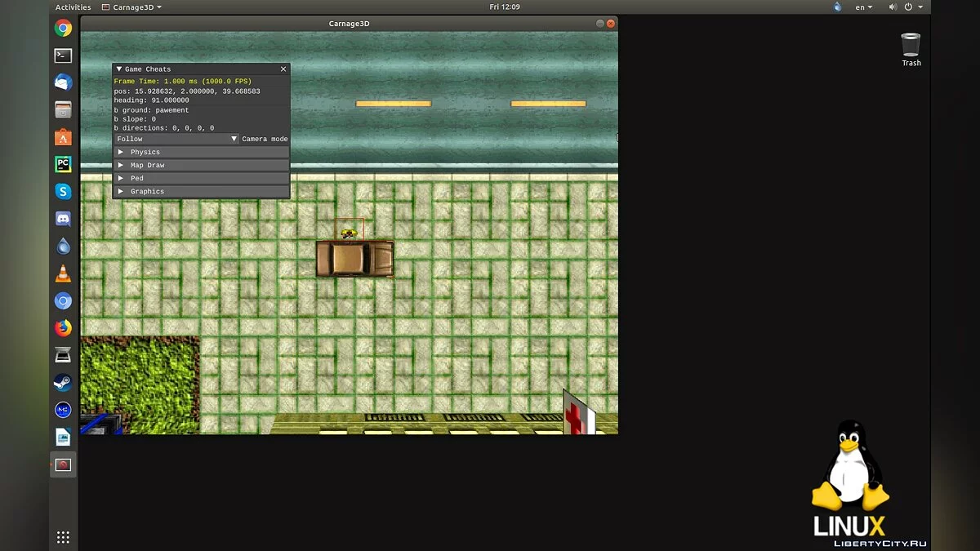
Task: Launch the Terminal from the dock
Action: coord(63,56)
